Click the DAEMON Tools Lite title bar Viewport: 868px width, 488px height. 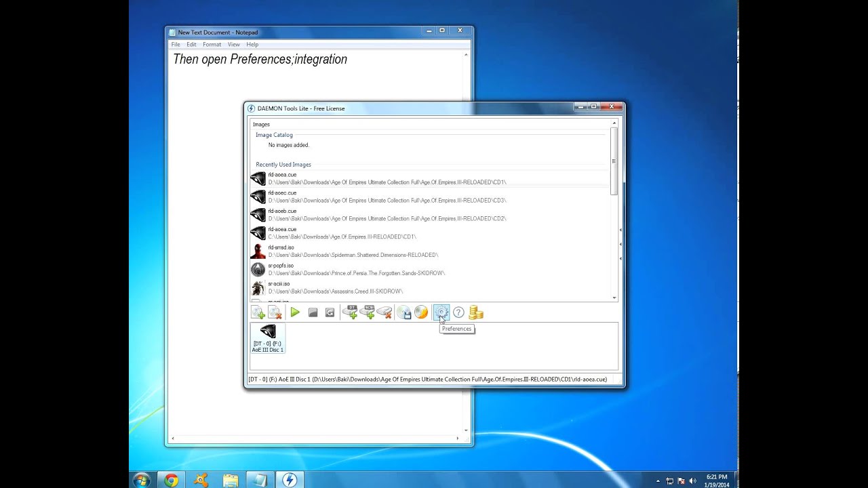[x=410, y=108]
